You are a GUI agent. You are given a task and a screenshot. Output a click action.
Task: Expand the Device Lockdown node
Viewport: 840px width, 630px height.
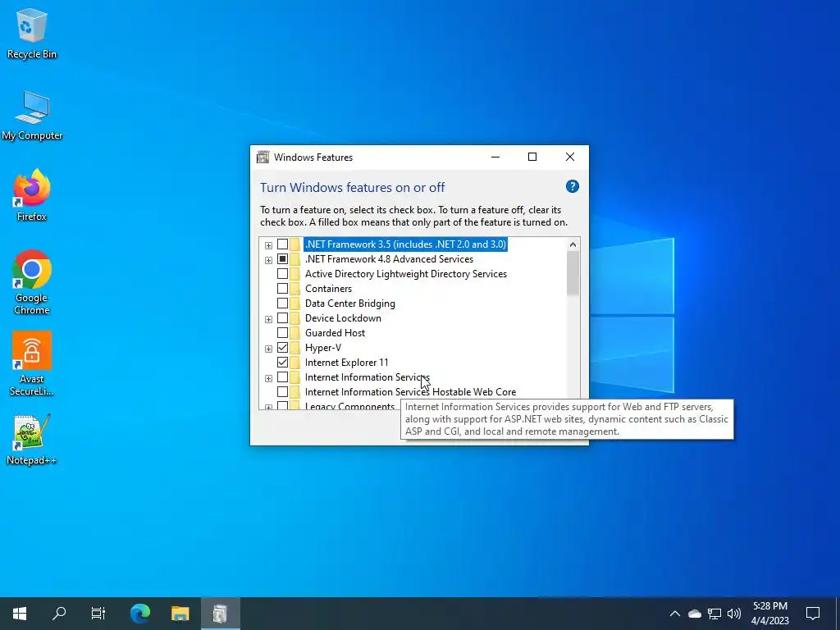pyautogui.click(x=268, y=319)
